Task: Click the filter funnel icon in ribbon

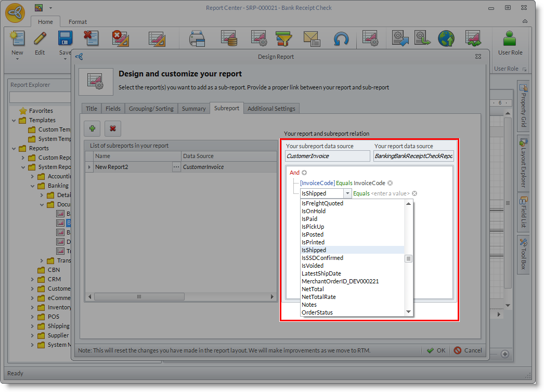Action: pos(283,39)
